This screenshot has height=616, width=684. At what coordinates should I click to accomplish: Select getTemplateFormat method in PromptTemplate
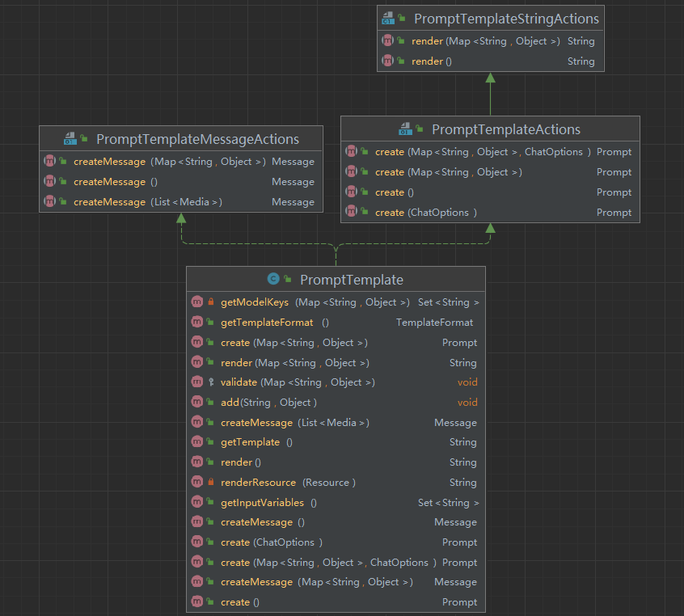[x=336, y=323]
